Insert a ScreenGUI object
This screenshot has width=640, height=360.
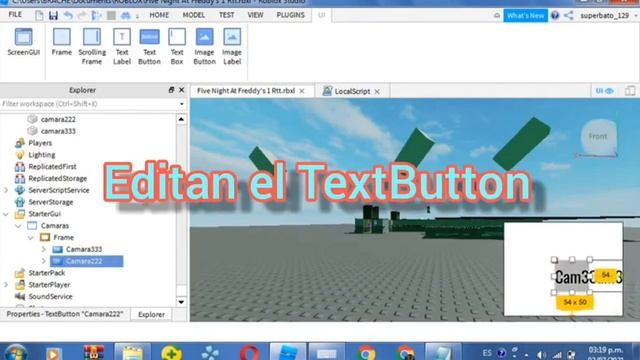23,42
